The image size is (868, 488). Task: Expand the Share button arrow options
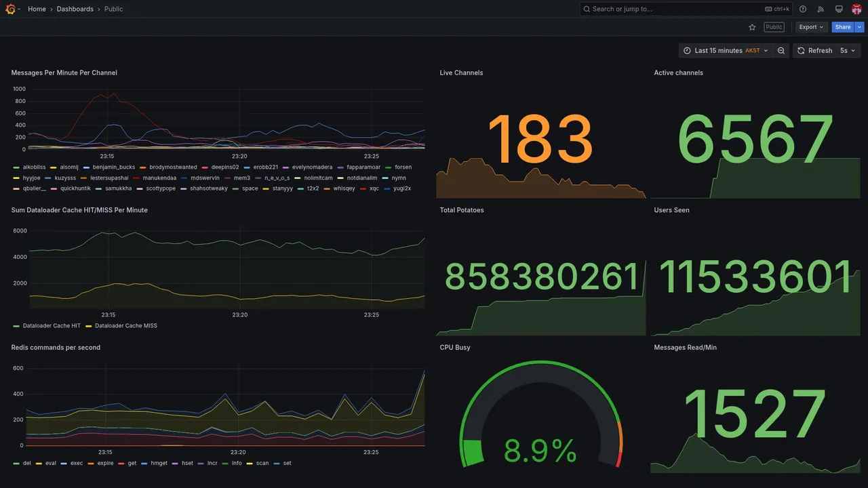pyautogui.click(x=860, y=27)
